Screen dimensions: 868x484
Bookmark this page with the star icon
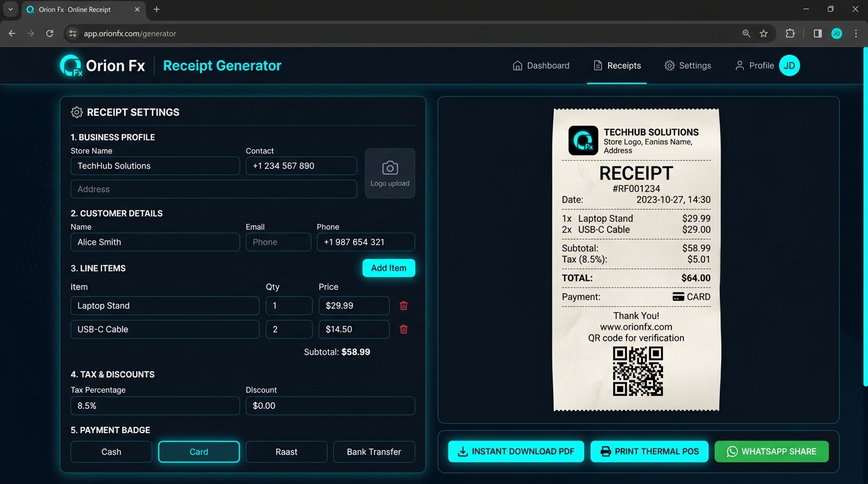764,33
